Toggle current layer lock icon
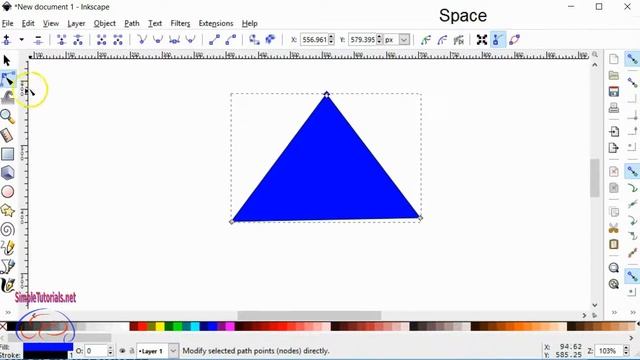Screen dimensions: 640x360 132,351
